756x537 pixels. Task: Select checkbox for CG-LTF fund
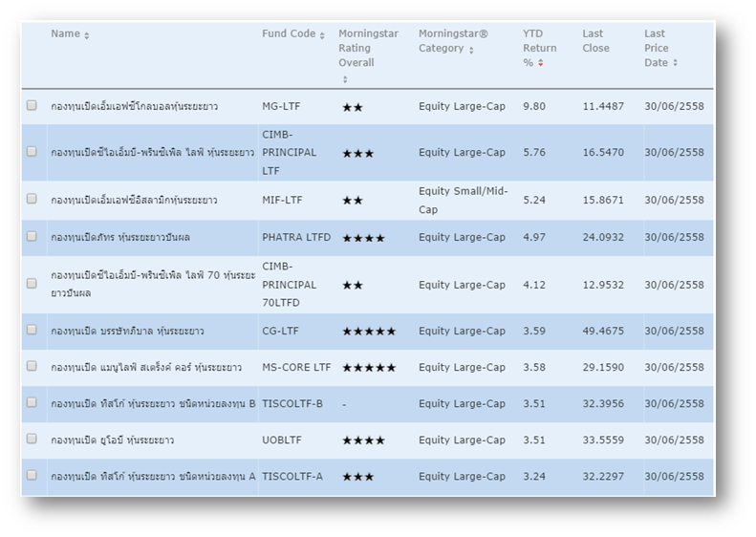[x=32, y=331]
